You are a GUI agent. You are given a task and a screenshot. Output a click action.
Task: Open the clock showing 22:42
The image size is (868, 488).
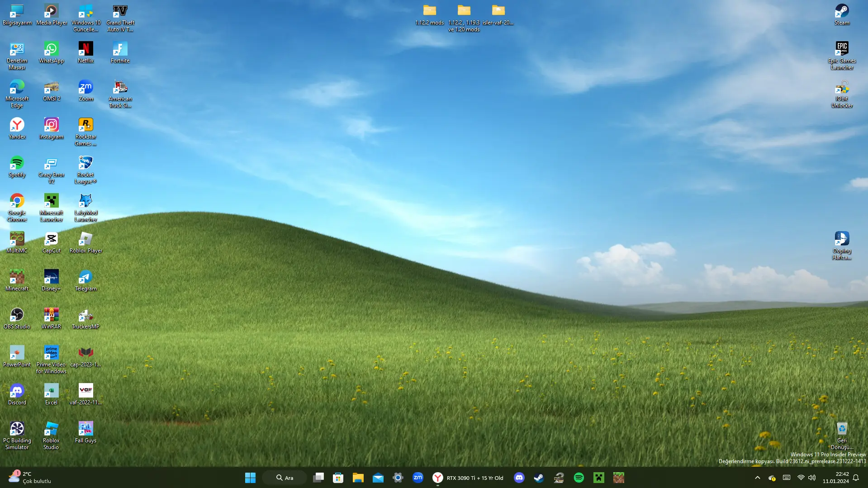point(836,478)
